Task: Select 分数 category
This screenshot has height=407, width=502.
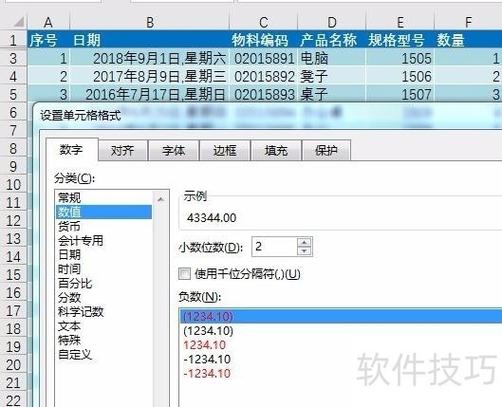Action: coord(104,298)
